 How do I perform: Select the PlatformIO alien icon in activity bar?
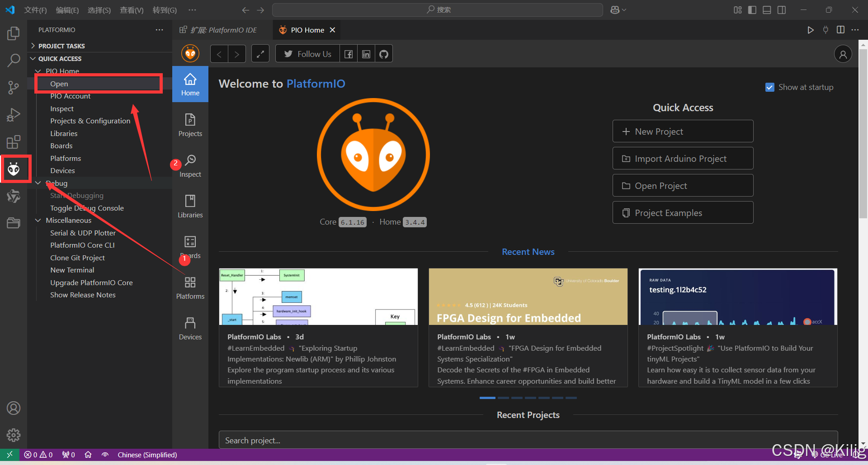[x=14, y=169]
